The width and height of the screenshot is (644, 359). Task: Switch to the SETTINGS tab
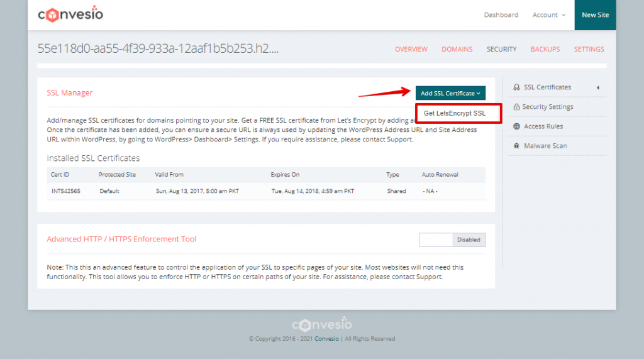pos(589,49)
